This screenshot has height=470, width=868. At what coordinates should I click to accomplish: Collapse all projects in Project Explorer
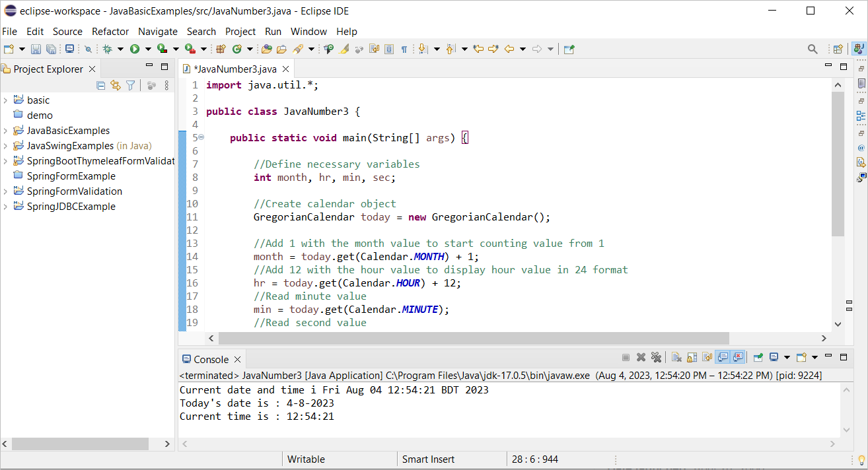point(100,85)
